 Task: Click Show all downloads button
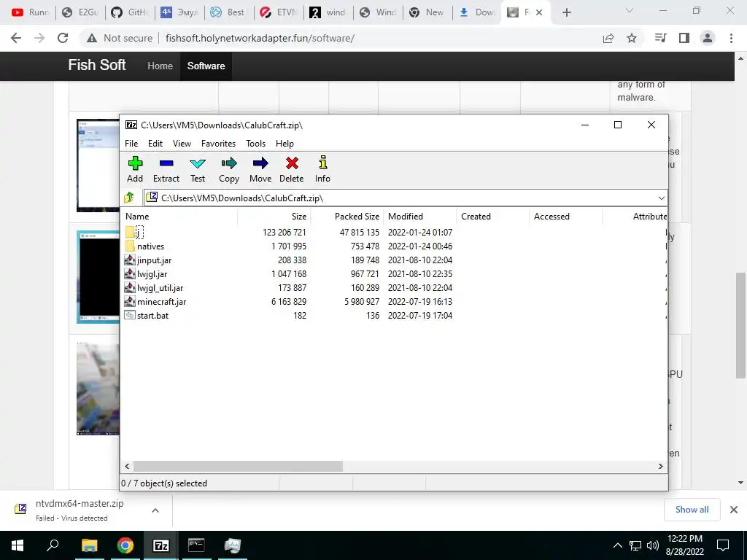coord(692,510)
